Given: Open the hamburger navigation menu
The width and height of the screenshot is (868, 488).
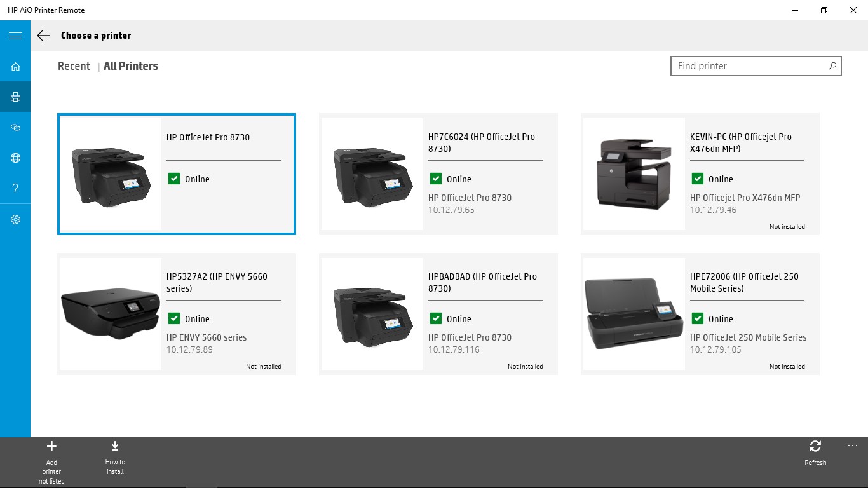Looking at the screenshot, I should coord(15,36).
